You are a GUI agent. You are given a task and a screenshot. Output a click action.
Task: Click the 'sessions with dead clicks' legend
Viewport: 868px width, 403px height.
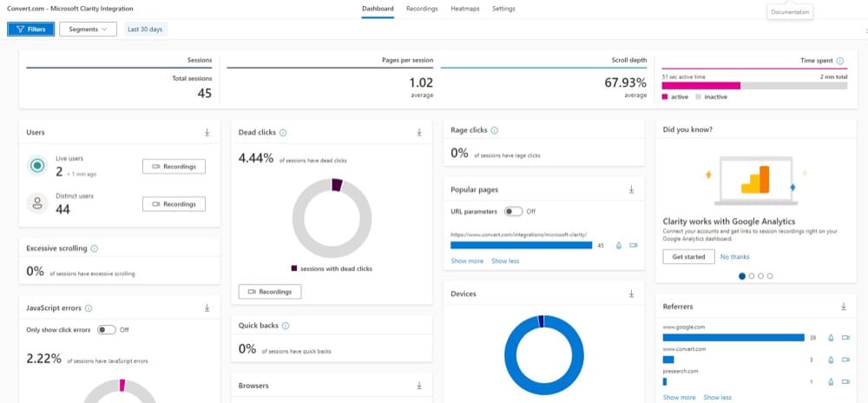point(332,268)
